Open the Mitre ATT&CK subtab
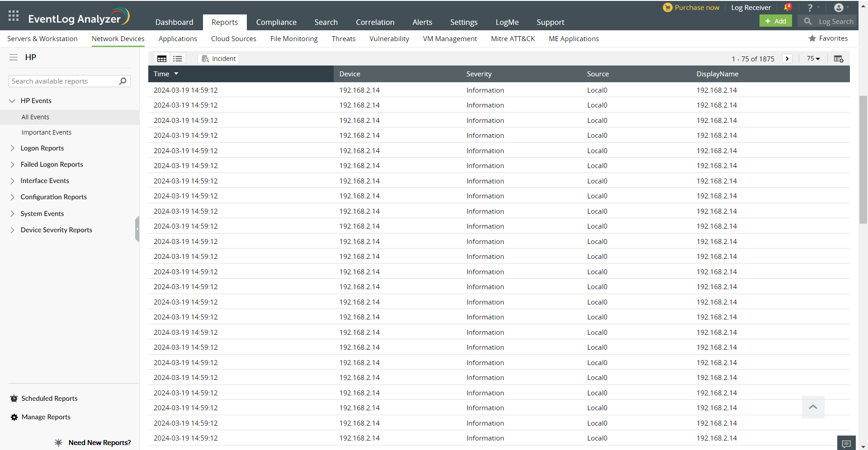The height and width of the screenshot is (450, 868). (x=513, y=39)
